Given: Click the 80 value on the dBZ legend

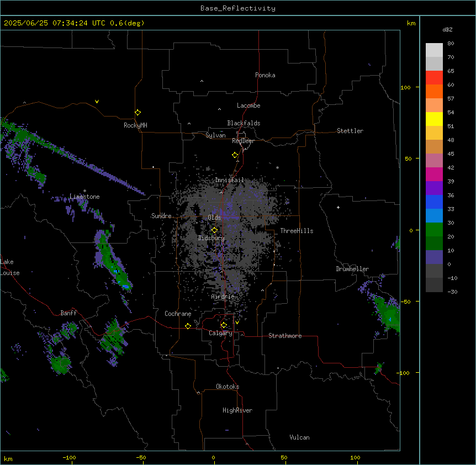Looking at the screenshot, I should click(451, 44).
